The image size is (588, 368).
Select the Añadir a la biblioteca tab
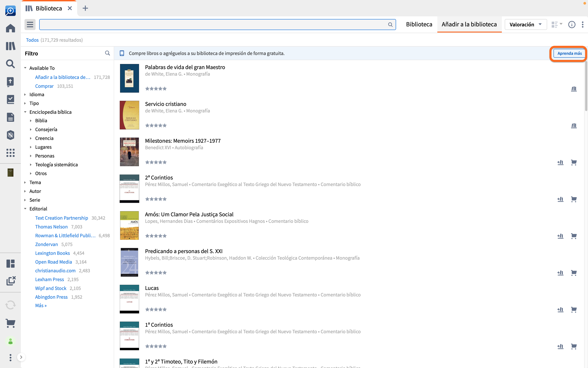[469, 24]
